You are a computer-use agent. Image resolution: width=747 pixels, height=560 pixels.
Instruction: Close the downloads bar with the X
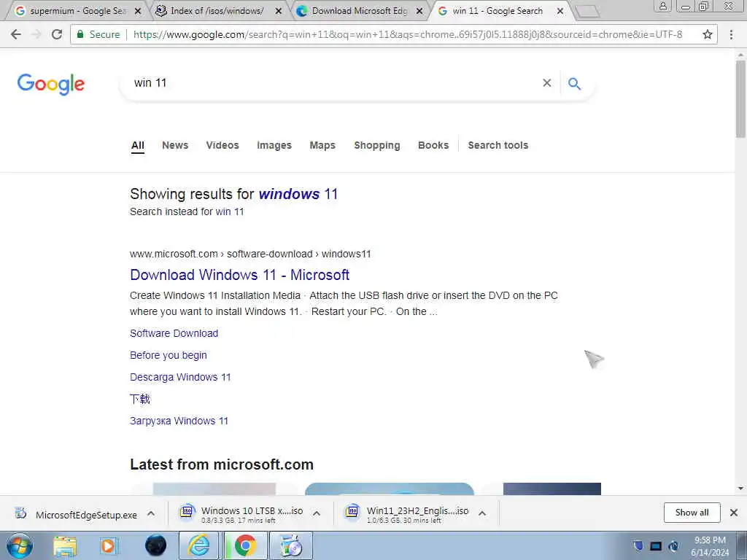734,513
